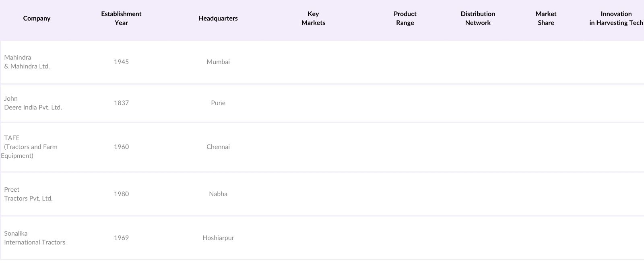Viewport: 644px width, 263px height.
Task: Select the Hoshiarpur headquarters cell
Action: click(218, 238)
